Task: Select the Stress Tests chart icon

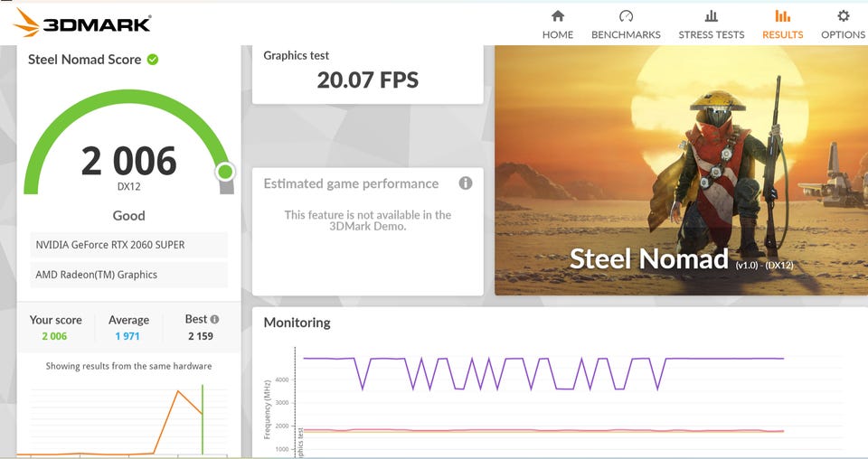Action: coord(712,15)
